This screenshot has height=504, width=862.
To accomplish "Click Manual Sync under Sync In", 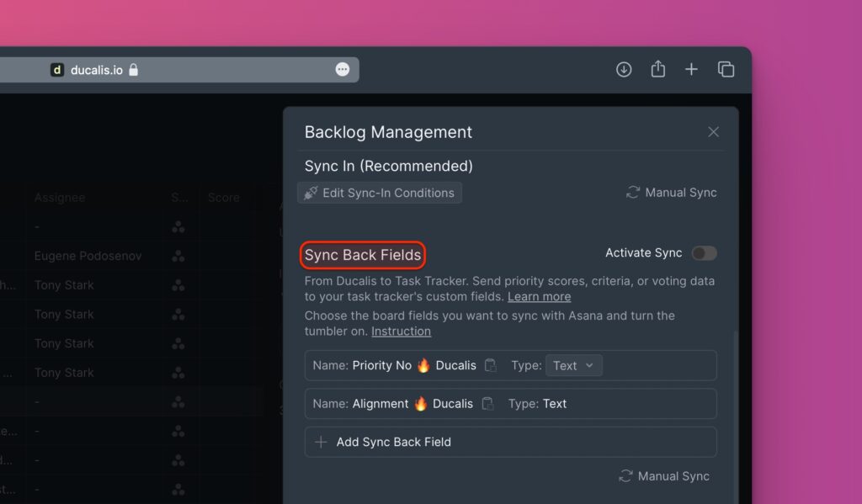I will click(x=671, y=193).
